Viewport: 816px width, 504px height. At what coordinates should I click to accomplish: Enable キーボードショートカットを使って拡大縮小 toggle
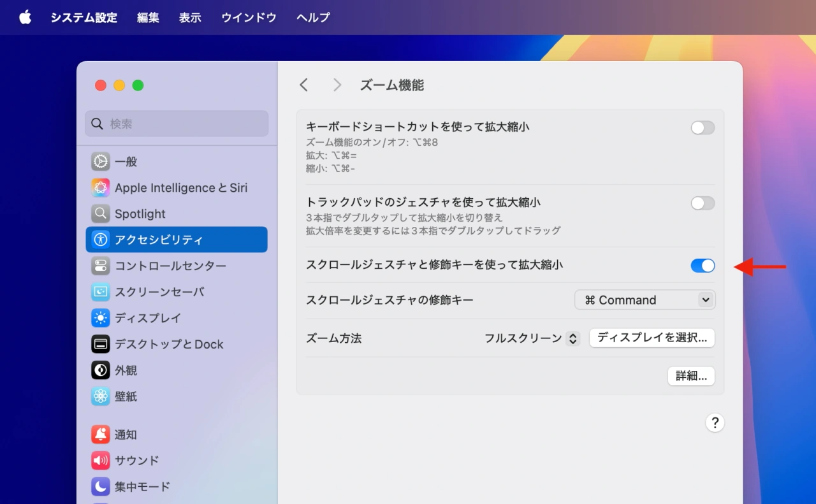[x=703, y=128]
